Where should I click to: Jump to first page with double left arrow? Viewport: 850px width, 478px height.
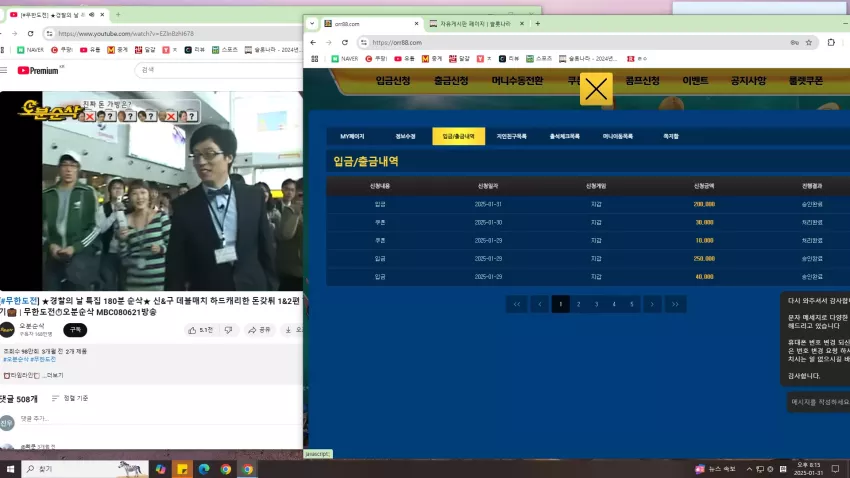517,304
